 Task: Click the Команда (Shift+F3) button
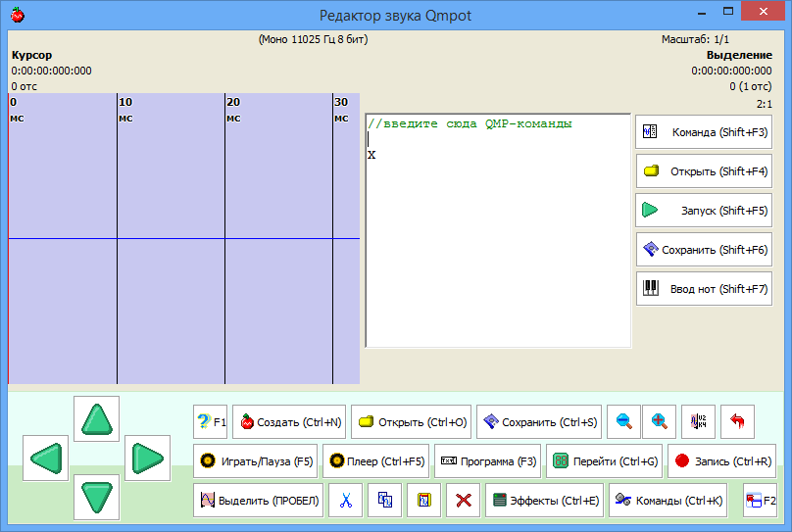point(704,131)
